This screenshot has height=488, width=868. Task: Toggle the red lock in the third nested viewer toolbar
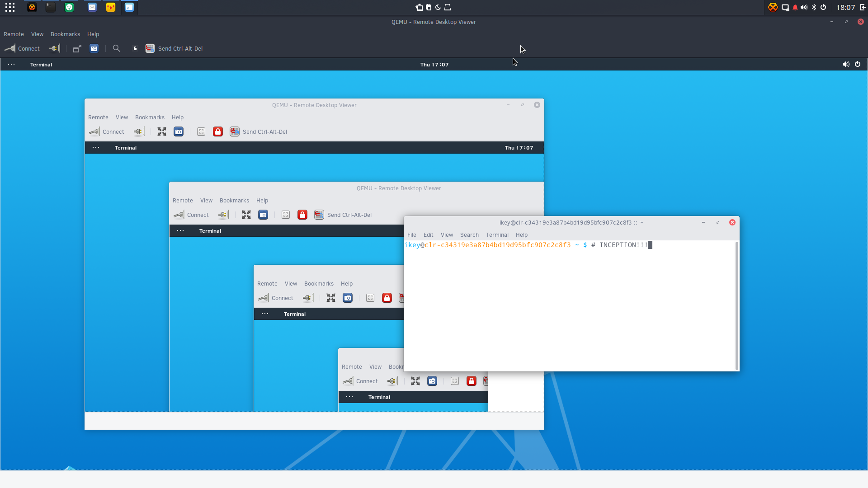click(x=387, y=298)
